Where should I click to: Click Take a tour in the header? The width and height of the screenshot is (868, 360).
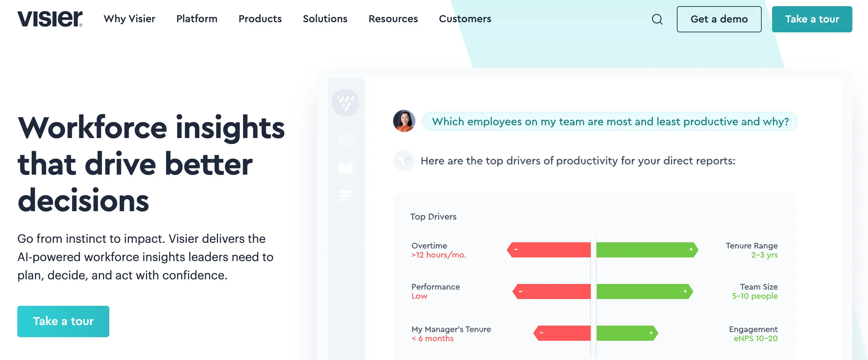812,19
